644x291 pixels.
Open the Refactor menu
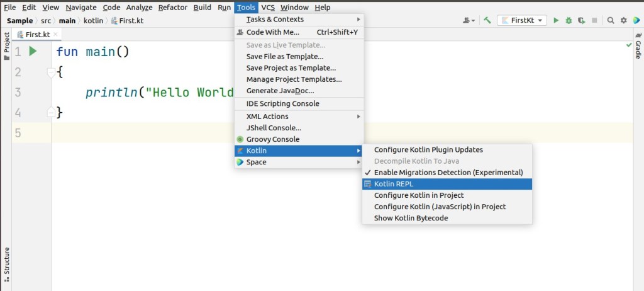(173, 8)
